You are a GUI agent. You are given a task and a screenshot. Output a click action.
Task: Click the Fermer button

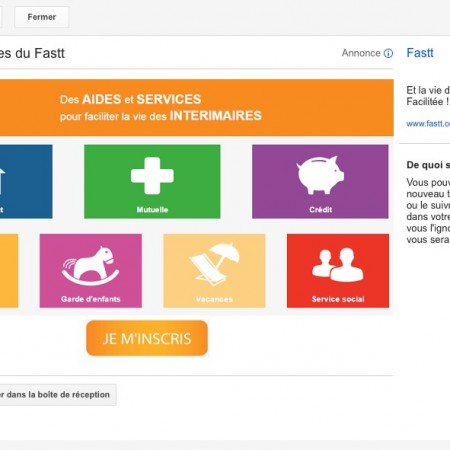click(x=42, y=17)
